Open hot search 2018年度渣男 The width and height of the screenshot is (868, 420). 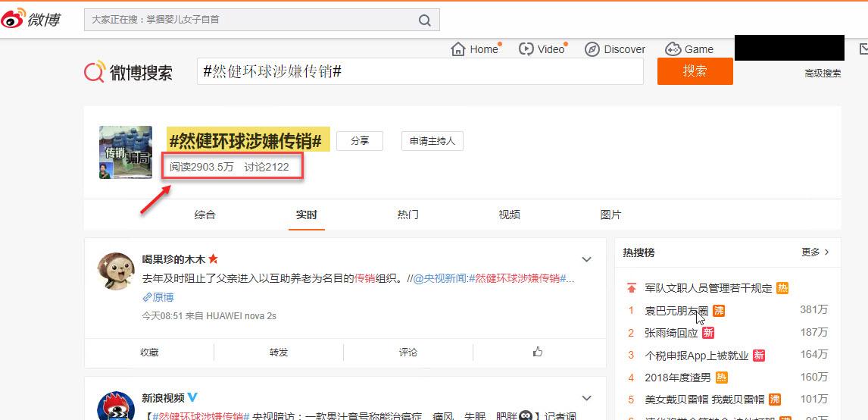pyautogui.click(x=678, y=378)
